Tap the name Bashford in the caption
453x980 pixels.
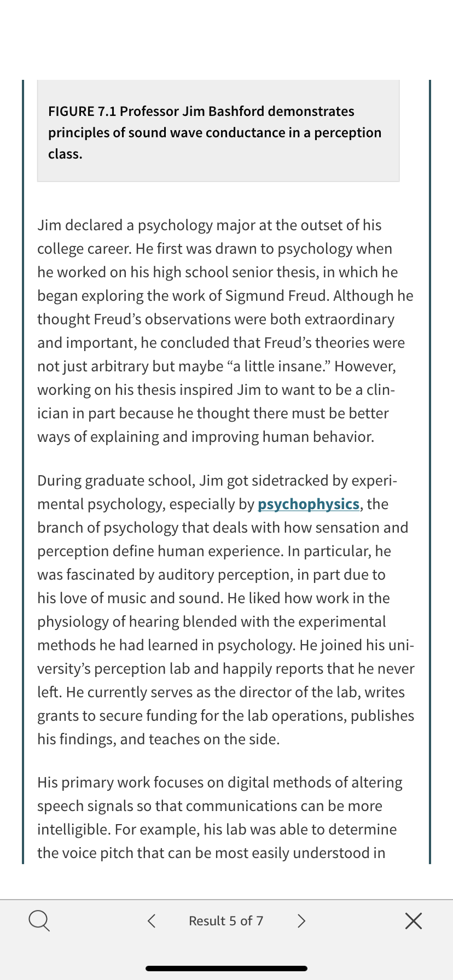(236, 111)
